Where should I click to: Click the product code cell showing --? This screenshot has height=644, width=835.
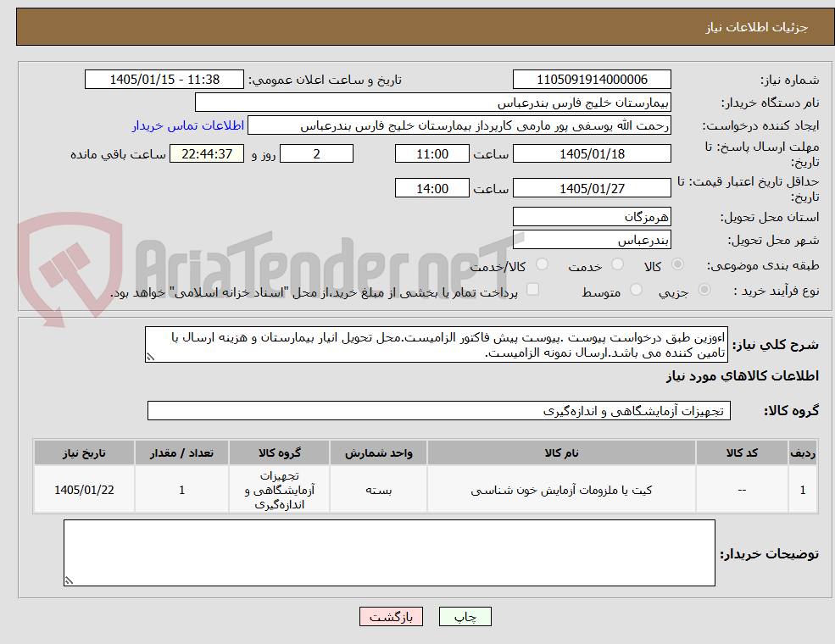click(x=742, y=490)
